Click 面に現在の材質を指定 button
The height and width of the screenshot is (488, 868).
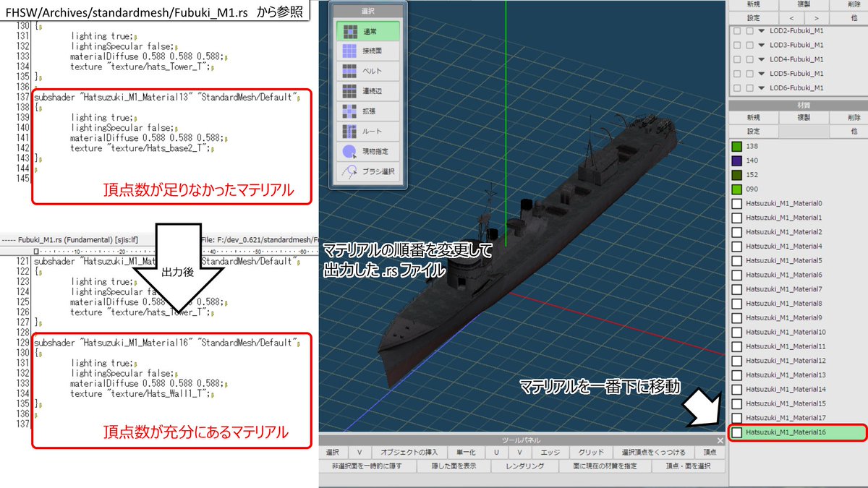[605, 466]
